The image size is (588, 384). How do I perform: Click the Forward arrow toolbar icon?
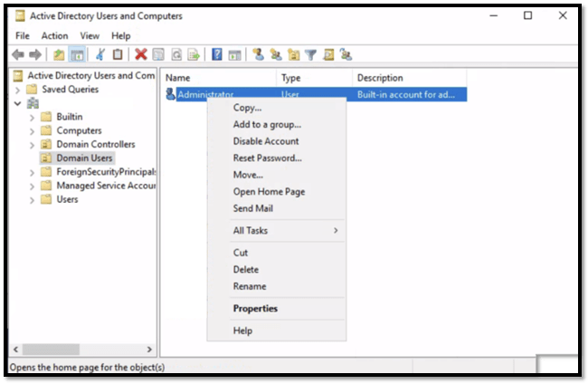click(35, 55)
